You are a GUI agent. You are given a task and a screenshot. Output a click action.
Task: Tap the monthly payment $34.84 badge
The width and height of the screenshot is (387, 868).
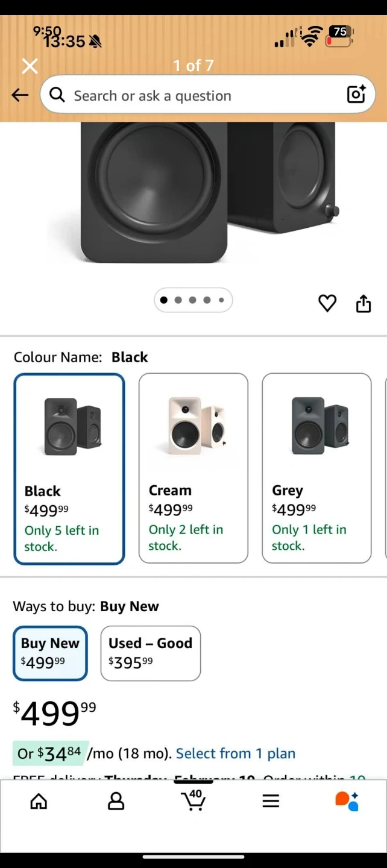(x=51, y=753)
